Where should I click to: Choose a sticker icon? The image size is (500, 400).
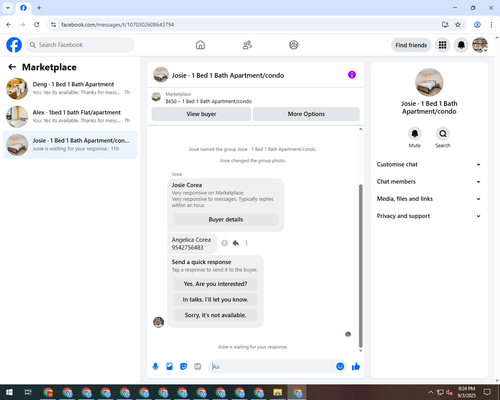click(x=183, y=367)
